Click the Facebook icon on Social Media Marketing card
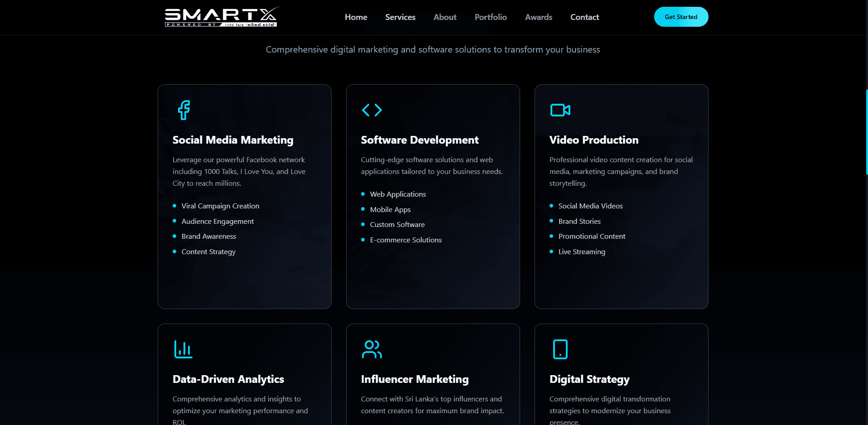The height and width of the screenshot is (425, 868). point(183,110)
